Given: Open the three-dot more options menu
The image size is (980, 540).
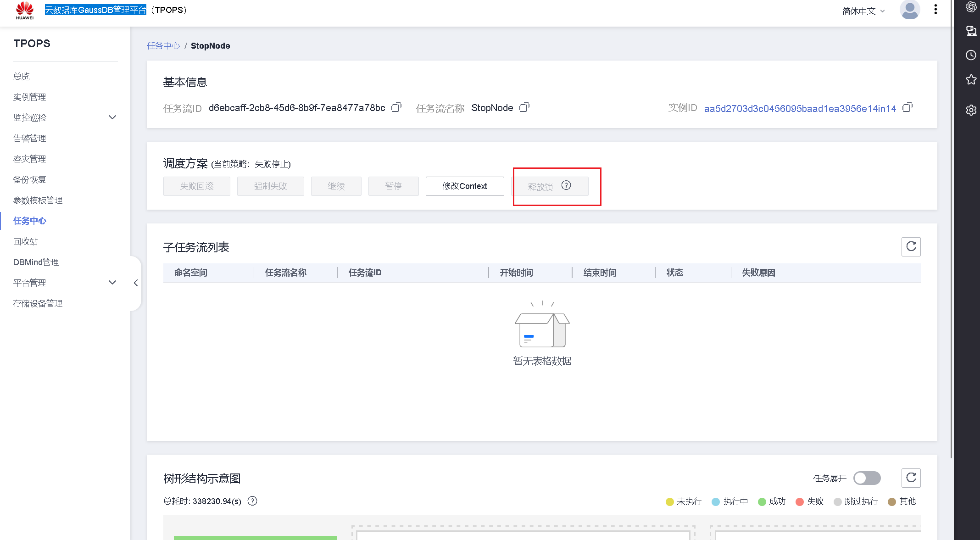Looking at the screenshot, I should click(935, 10).
